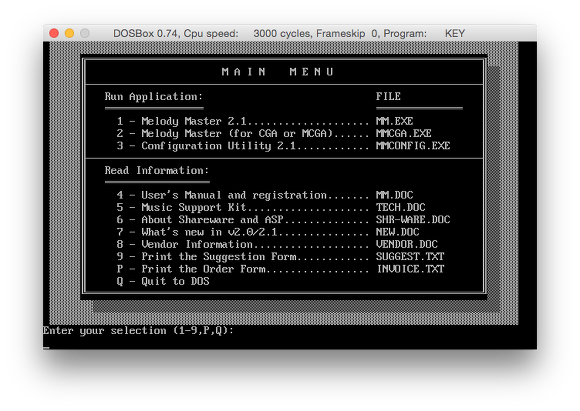
Task: Click the MAIN MENU title header
Action: click(277, 72)
